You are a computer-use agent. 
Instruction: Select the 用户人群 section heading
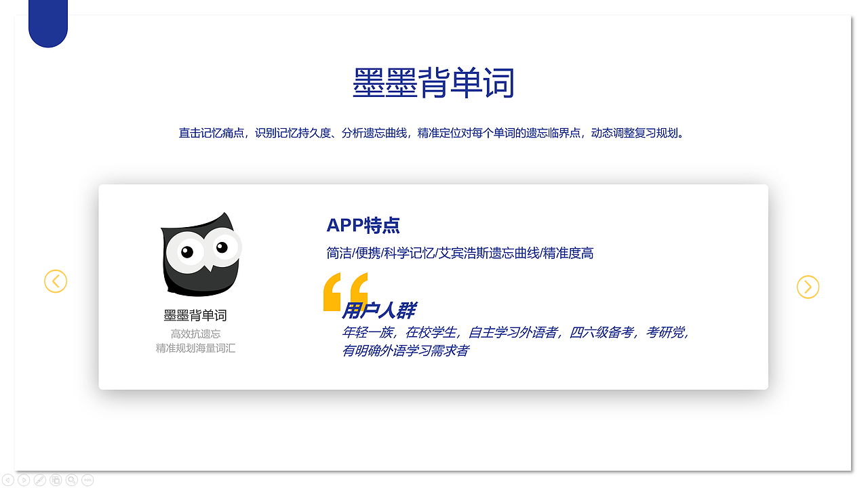tap(381, 310)
